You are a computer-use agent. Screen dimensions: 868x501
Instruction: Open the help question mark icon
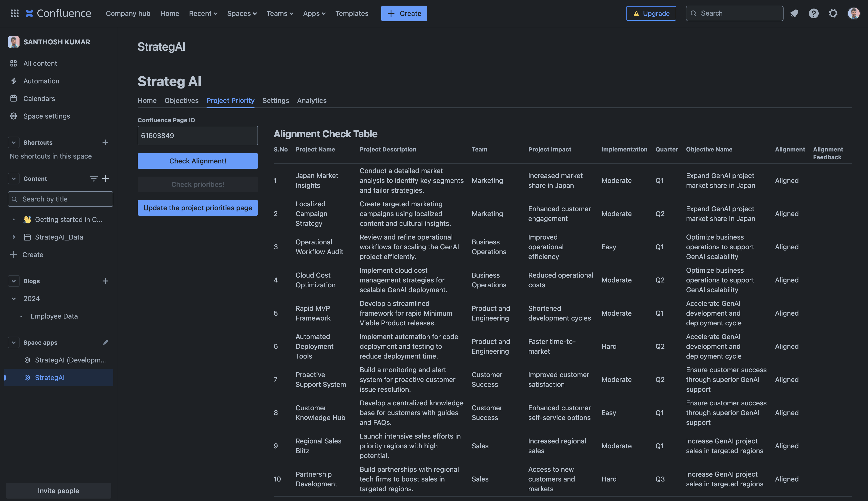point(814,13)
